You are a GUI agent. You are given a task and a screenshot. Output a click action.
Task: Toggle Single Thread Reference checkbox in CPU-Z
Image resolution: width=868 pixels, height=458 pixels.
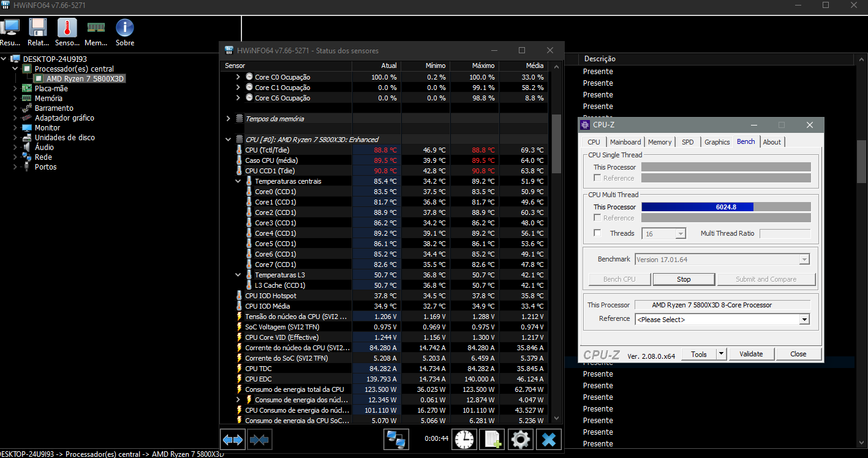(x=597, y=178)
